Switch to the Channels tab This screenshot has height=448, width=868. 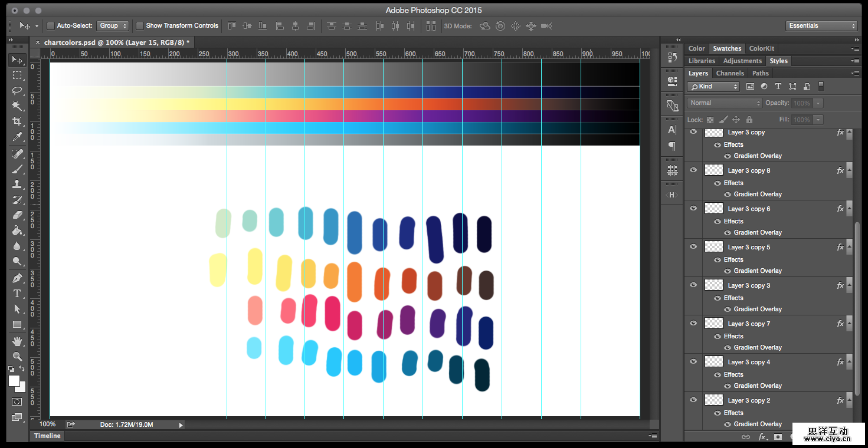[x=730, y=74]
